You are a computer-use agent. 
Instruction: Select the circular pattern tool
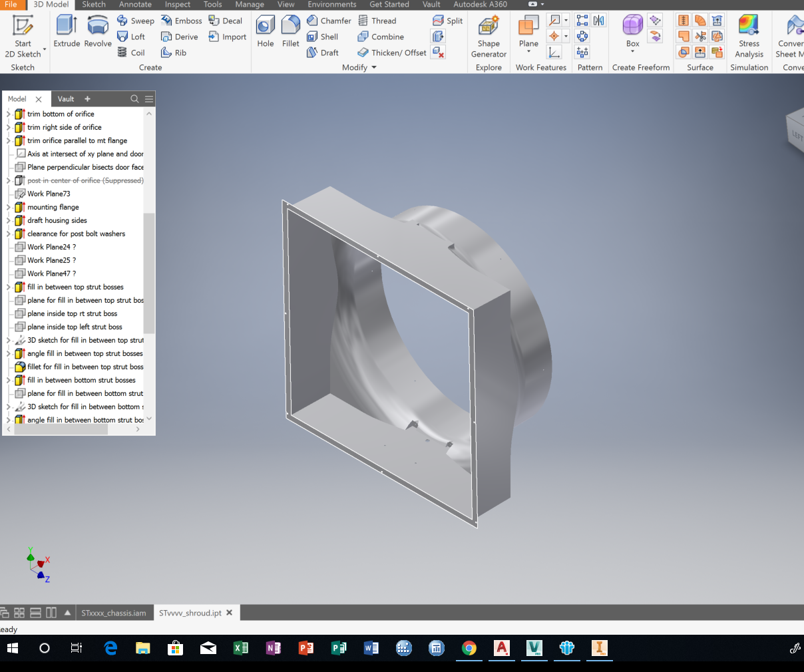pyautogui.click(x=582, y=37)
